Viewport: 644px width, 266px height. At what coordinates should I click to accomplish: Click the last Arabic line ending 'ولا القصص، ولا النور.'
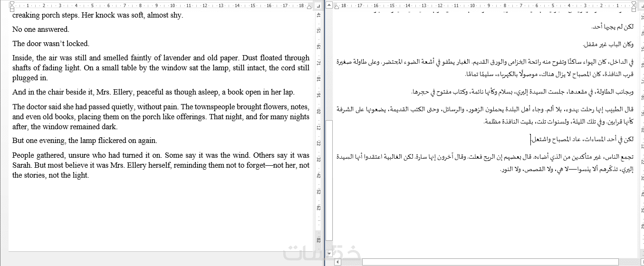point(567,170)
